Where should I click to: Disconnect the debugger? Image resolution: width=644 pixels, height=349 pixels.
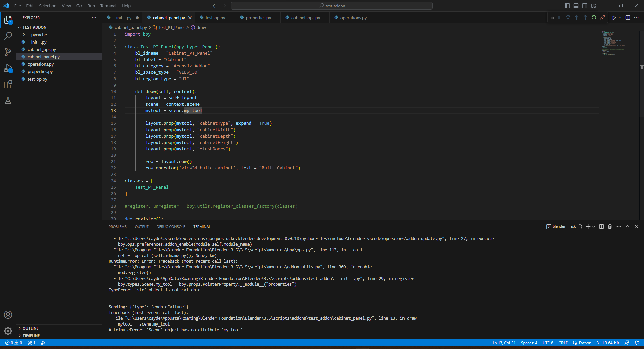pos(603,18)
